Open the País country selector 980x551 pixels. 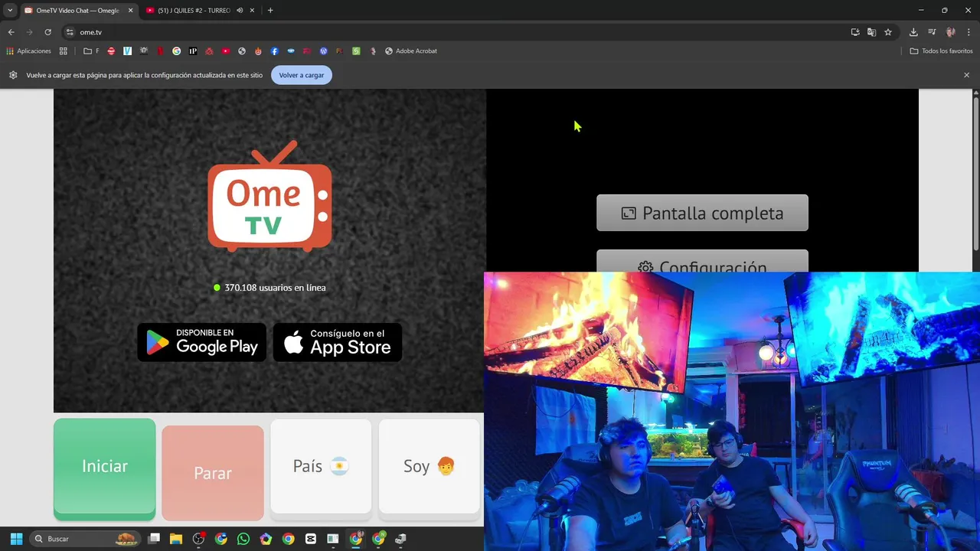[x=321, y=466]
